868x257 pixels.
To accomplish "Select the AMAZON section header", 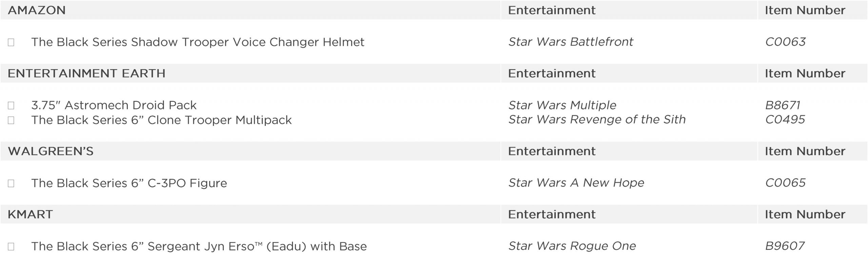I will (x=37, y=10).
